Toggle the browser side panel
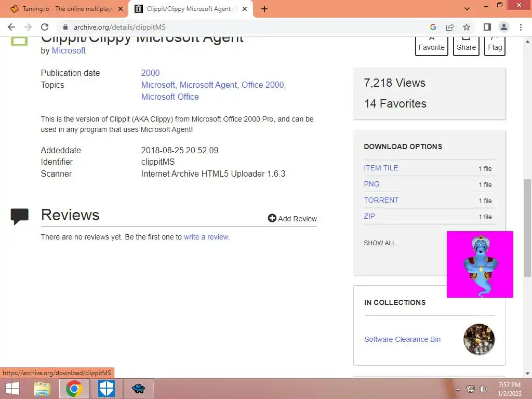 487,27
